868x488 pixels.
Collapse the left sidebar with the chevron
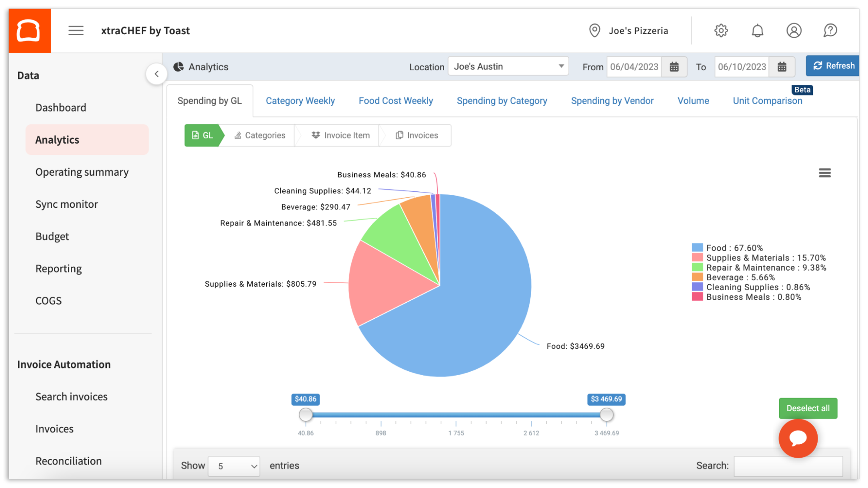(157, 74)
